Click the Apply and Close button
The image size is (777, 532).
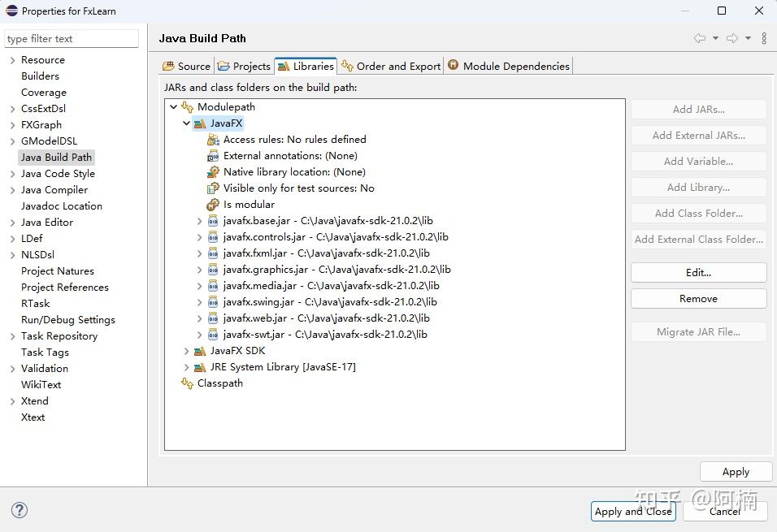point(633,511)
